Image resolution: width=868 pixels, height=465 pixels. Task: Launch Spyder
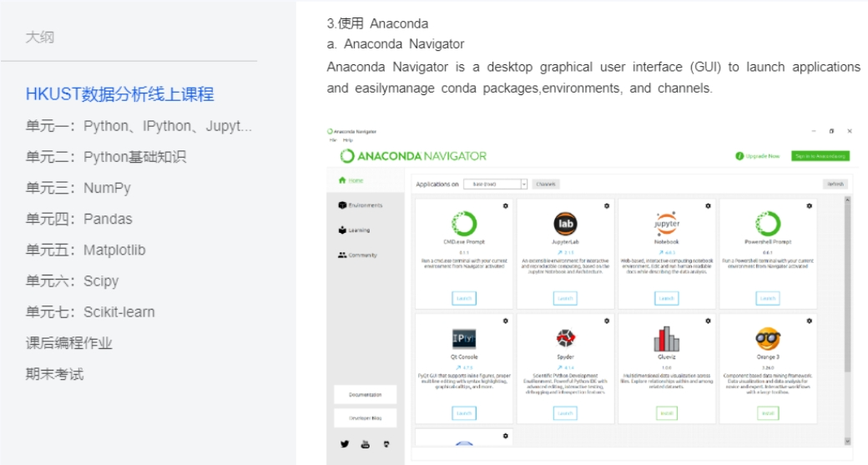coord(565,413)
